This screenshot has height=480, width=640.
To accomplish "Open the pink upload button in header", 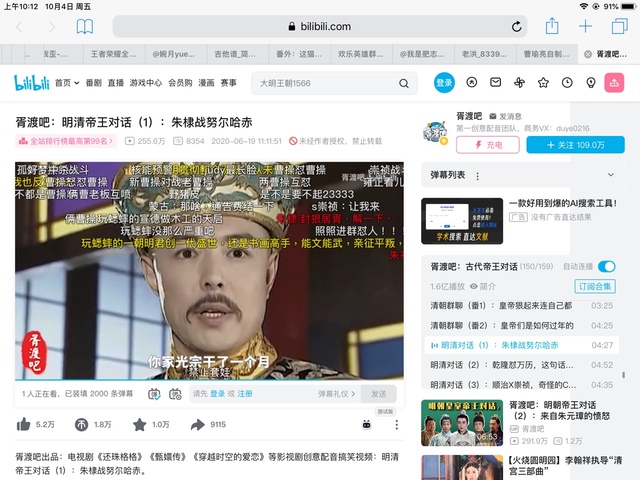I will coord(615,82).
